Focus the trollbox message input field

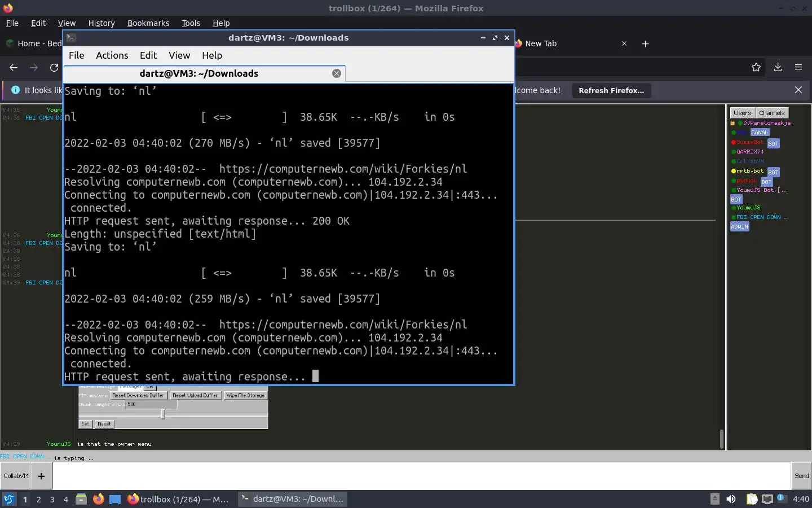point(422,476)
